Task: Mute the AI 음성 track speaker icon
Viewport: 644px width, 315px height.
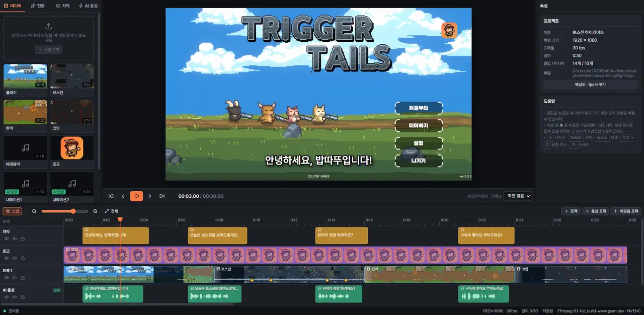Action: coord(15,297)
